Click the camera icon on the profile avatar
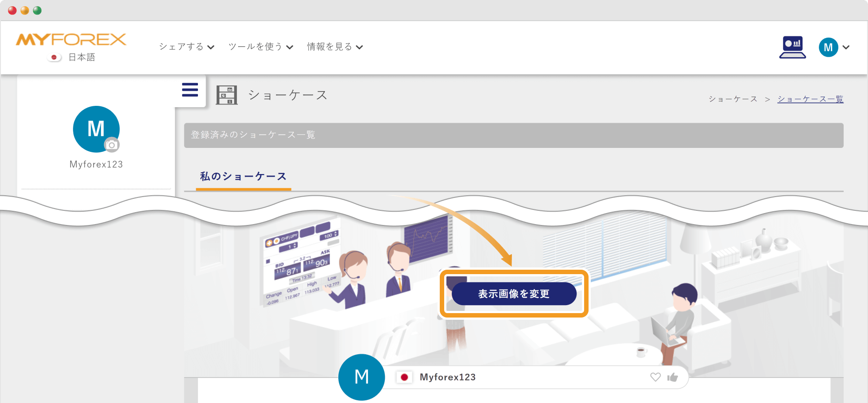The width and height of the screenshot is (868, 403). (112, 145)
